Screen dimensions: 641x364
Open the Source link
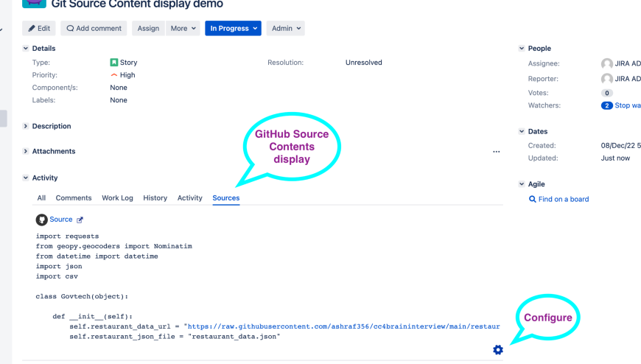61,220
